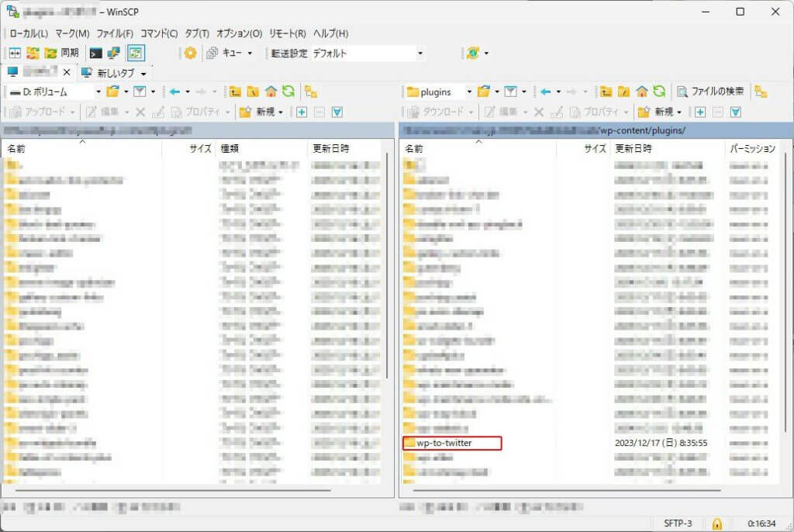Image resolution: width=794 pixels, height=532 pixels.
Task: Open the terminal console icon
Action: pos(96,54)
